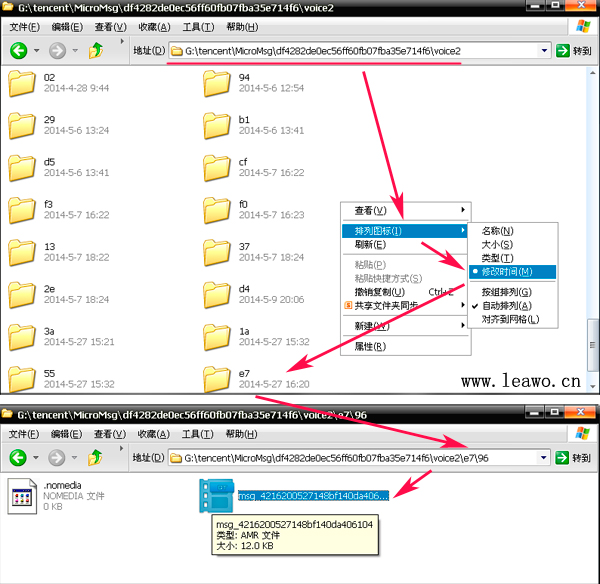Choose sort by 修改时间(M) option

(512, 272)
